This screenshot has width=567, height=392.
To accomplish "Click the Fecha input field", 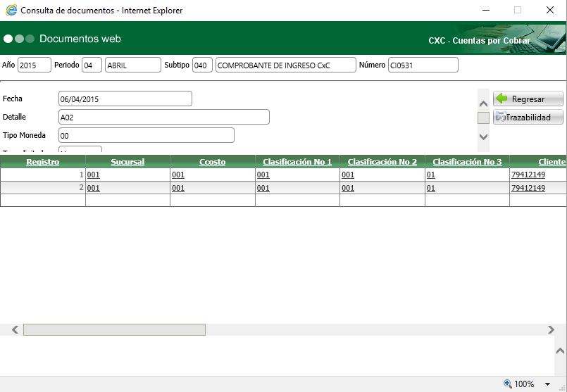I will (x=125, y=99).
